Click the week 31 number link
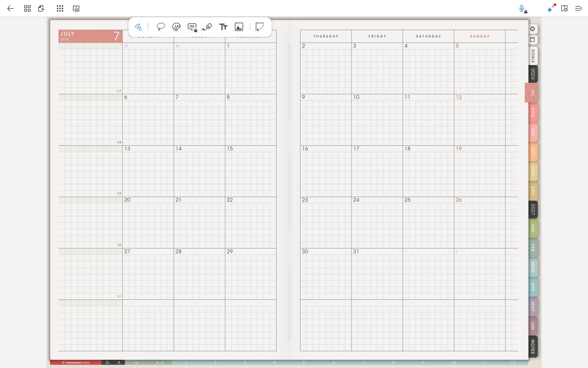 point(119,296)
